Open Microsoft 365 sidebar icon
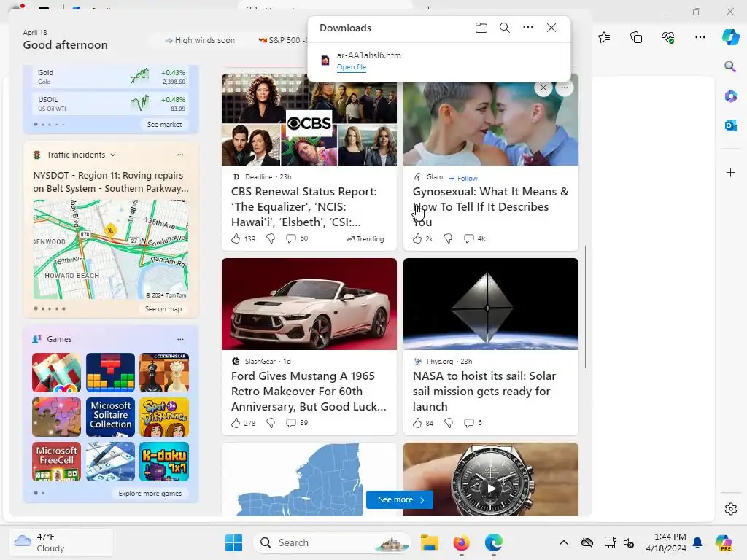 tap(730, 96)
